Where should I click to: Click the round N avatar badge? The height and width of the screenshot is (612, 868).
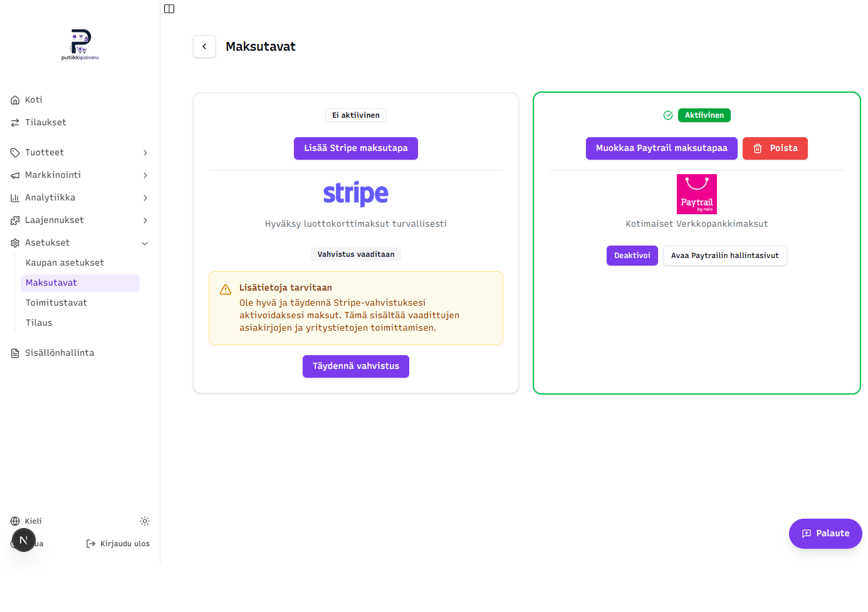[23, 540]
